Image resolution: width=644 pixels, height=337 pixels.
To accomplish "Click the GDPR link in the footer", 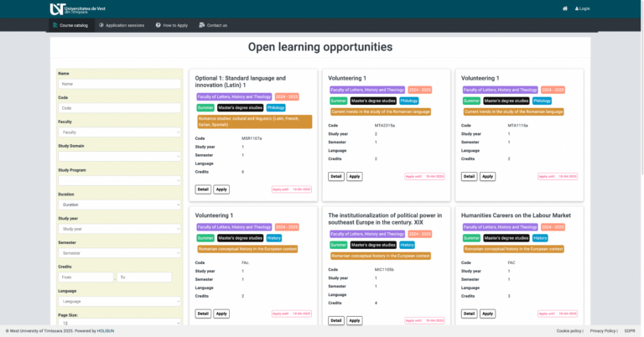I will 631,331.
